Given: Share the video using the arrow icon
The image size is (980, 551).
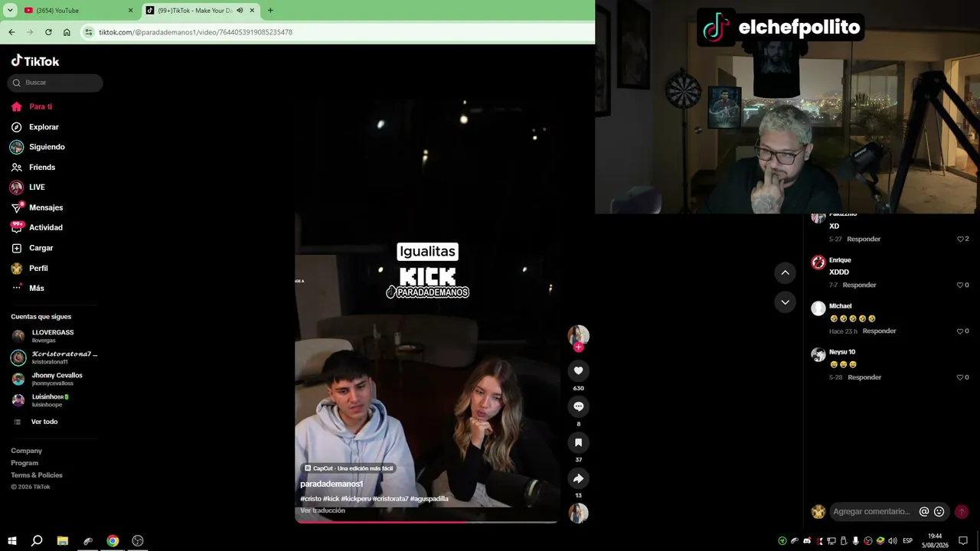Looking at the screenshot, I should point(578,478).
